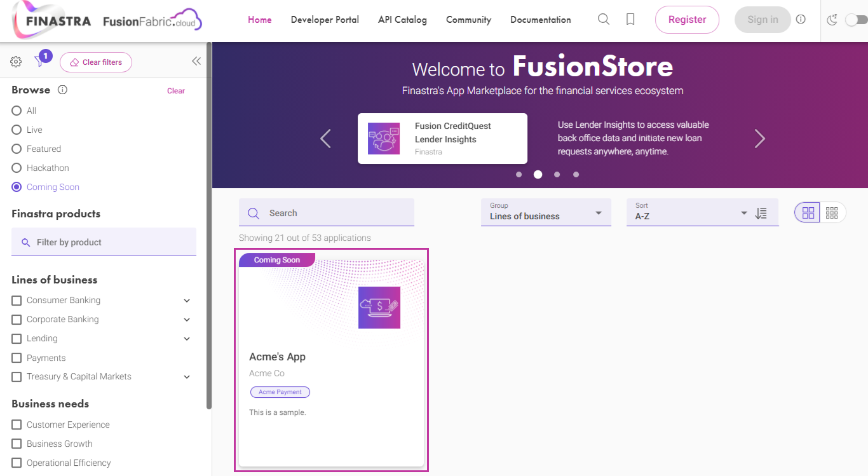The image size is (868, 476).
Task: Select the Hackathon radio button
Action: pyautogui.click(x=17, y=168)
